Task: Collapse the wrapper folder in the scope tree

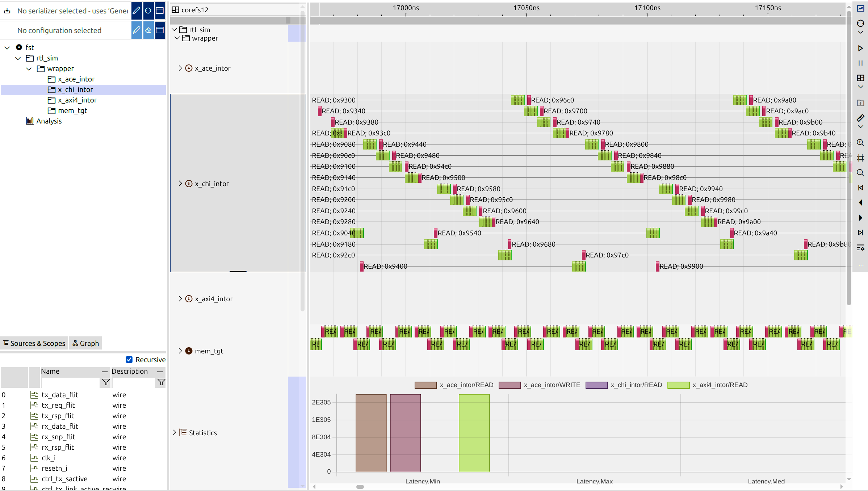Action: pos(29,68)
